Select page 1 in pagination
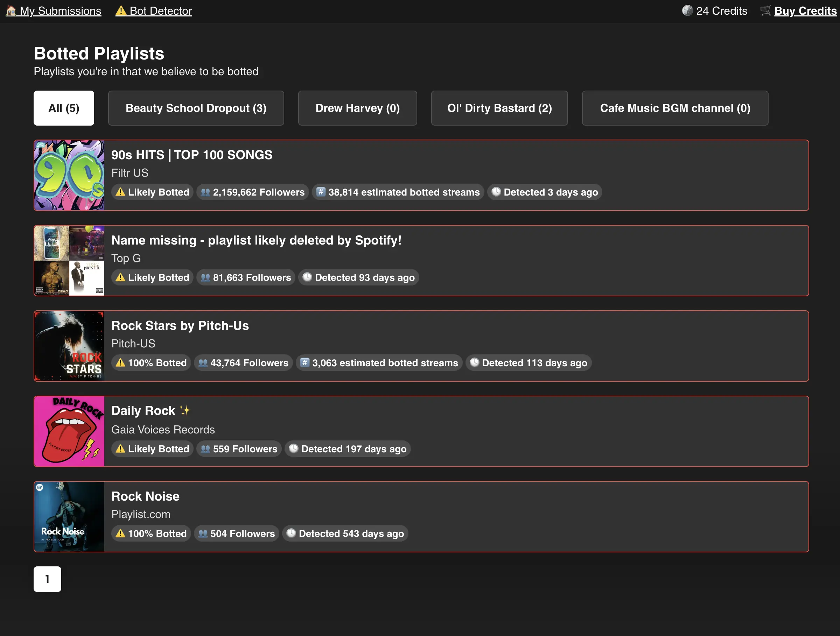The image size is (840, 636). [47, 579]
